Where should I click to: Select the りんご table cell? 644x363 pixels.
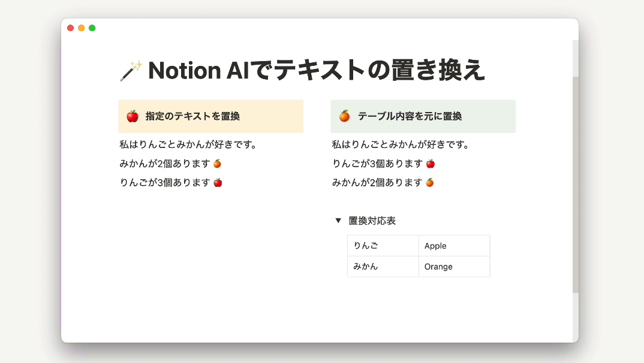[383, 246]
